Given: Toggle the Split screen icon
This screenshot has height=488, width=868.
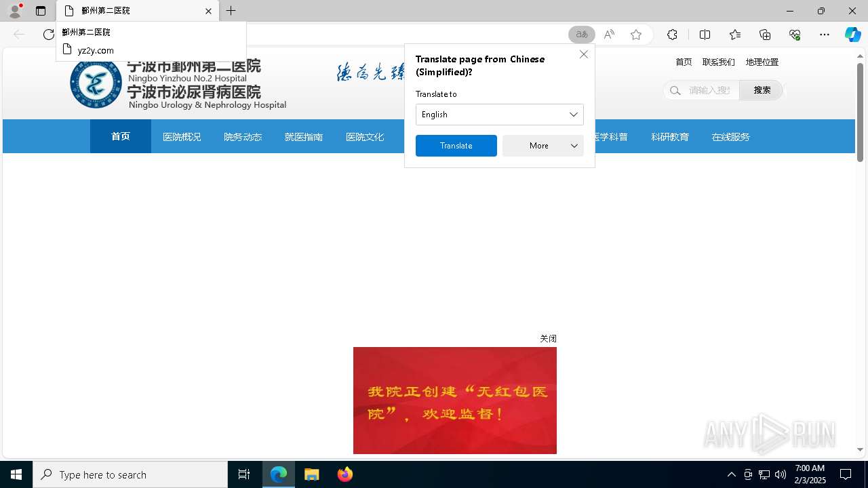Looking at the screenshot, I should click(705, 35).
